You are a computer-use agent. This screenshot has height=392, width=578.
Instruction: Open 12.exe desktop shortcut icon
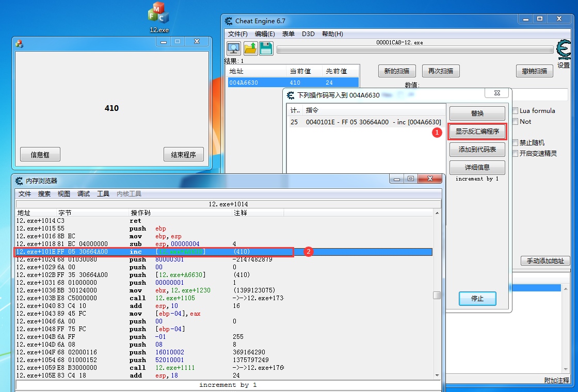click(159, 18)
